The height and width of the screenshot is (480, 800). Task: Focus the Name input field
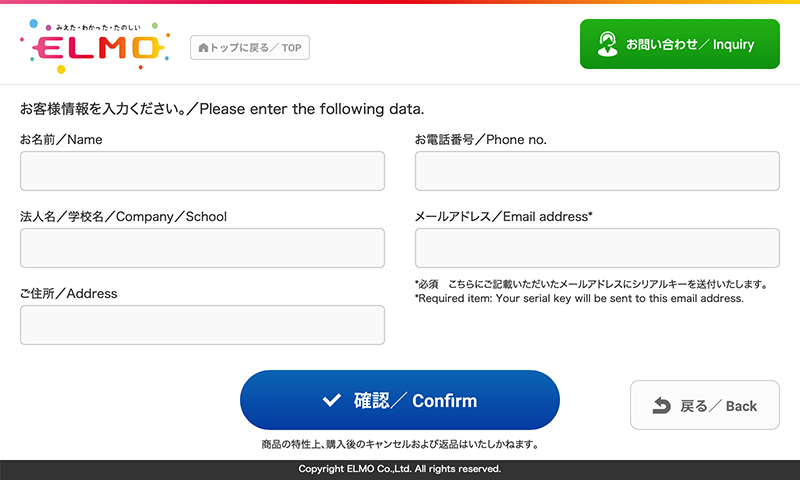202,171
